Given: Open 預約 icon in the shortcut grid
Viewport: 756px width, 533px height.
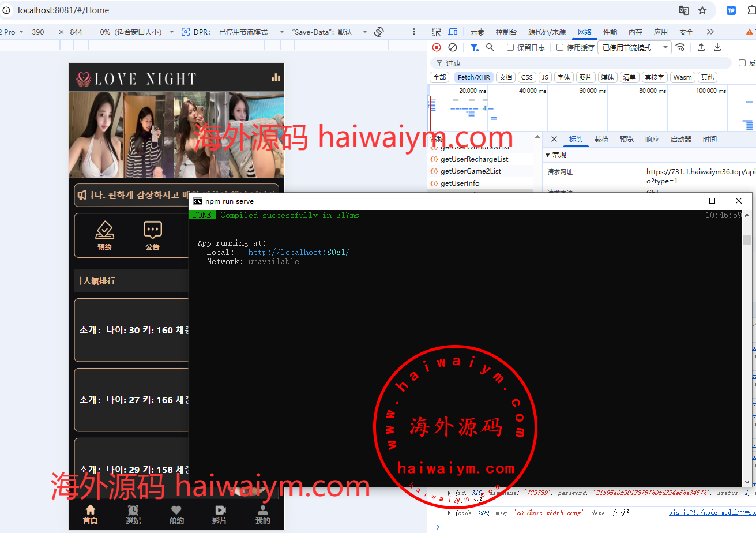Looking at the screenshot, I should coord(104,235).
